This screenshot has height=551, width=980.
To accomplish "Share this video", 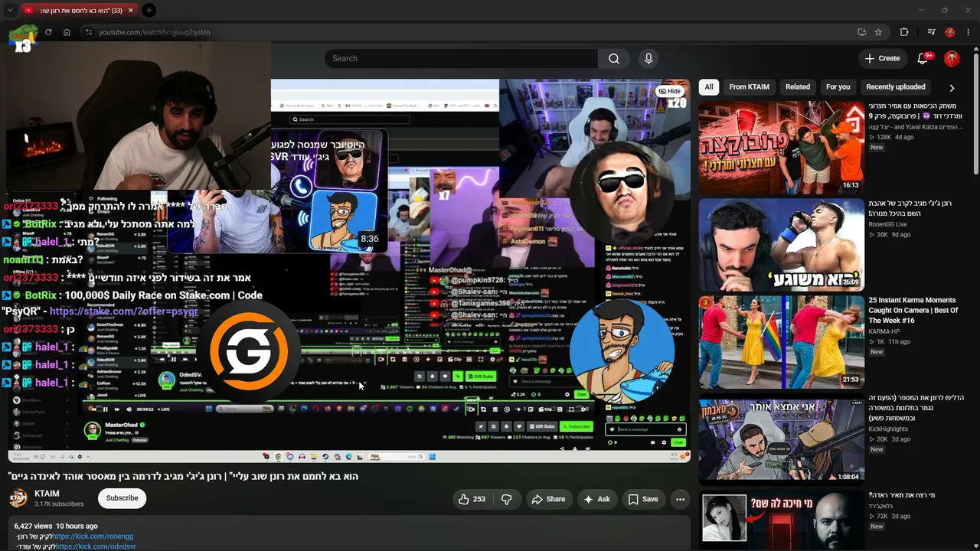I will pyautogui.click(x=548, y=499).
